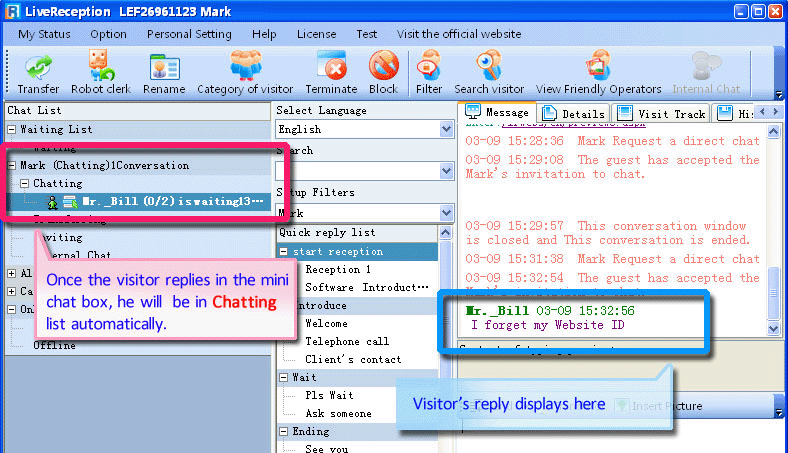Open the My Status menu
The height and width of the screenshot is (453, 788).
pyautogui.click(x=44, y=34)
